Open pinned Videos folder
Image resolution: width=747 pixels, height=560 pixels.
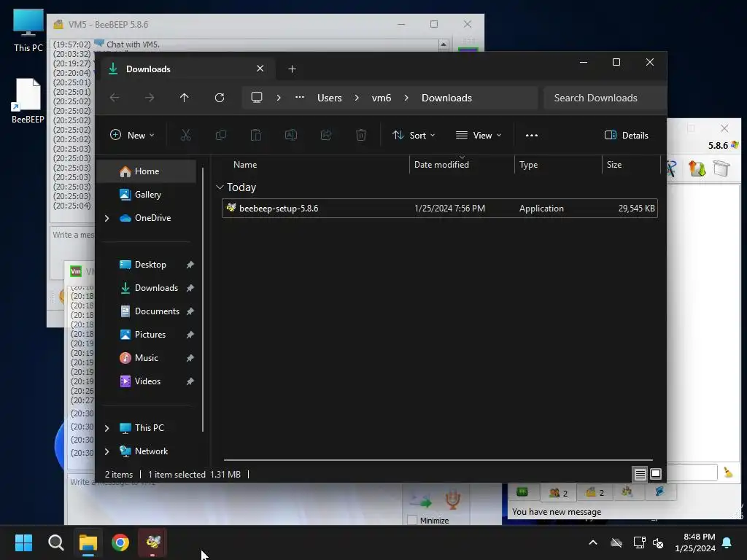point(147,381)
